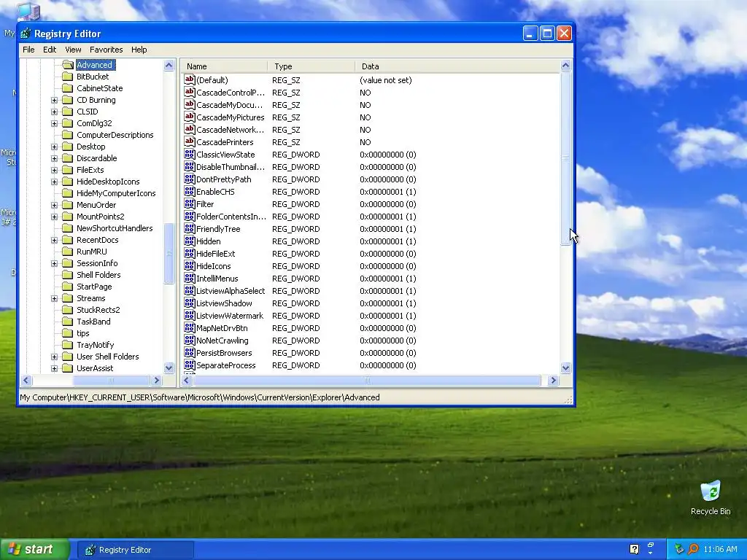Select the HideIcons value name

click(x=214, y=266)
